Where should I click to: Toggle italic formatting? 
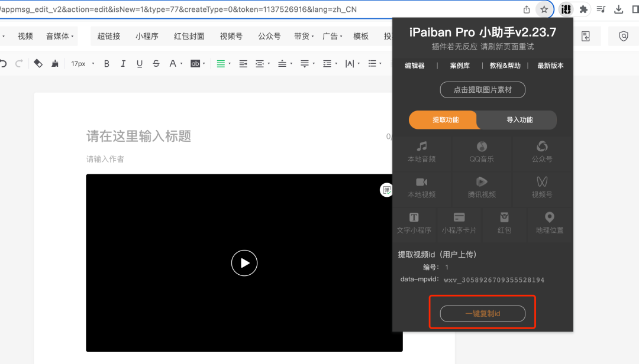(x=122, y=63)
